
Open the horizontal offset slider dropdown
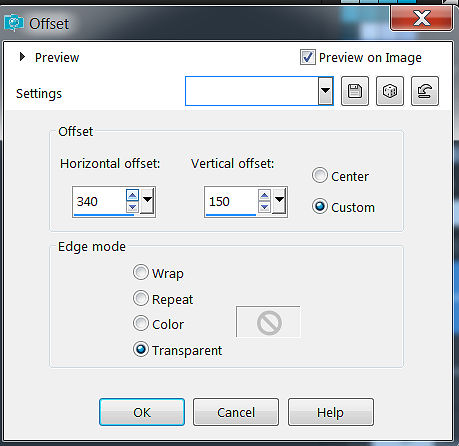(147, 201)
